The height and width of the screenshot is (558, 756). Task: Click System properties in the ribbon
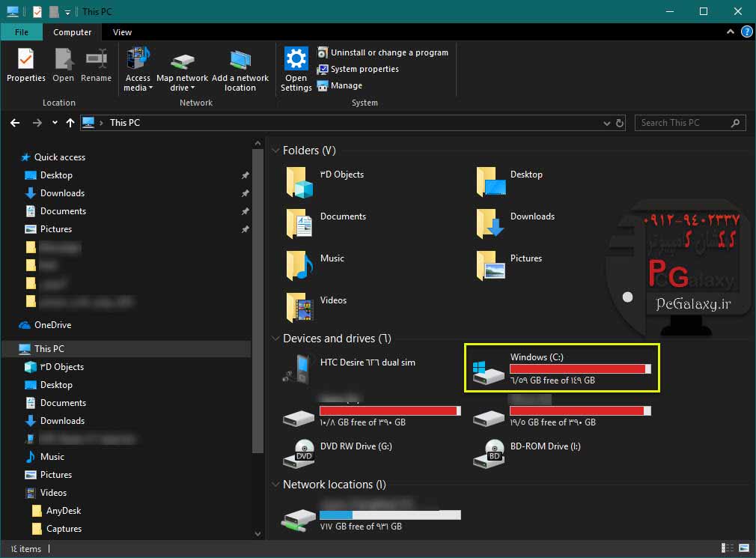pyautogui.click(x=364, y=69)
